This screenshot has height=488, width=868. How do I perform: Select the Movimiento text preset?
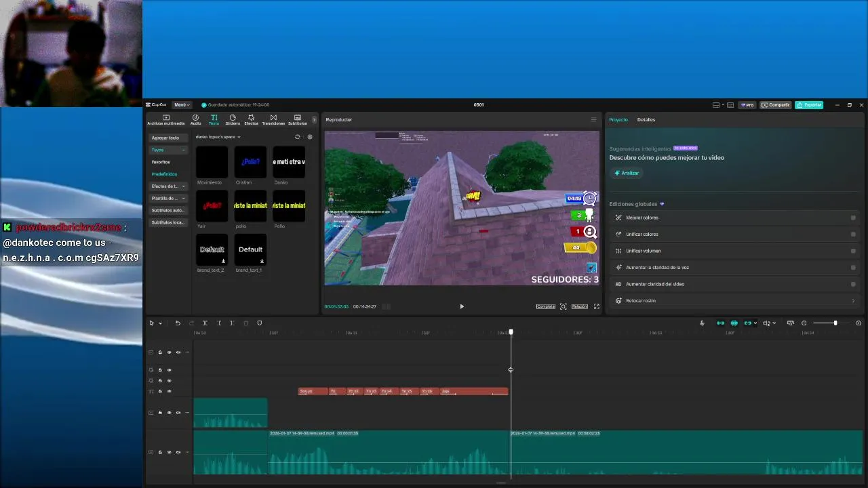click(212, 161)
